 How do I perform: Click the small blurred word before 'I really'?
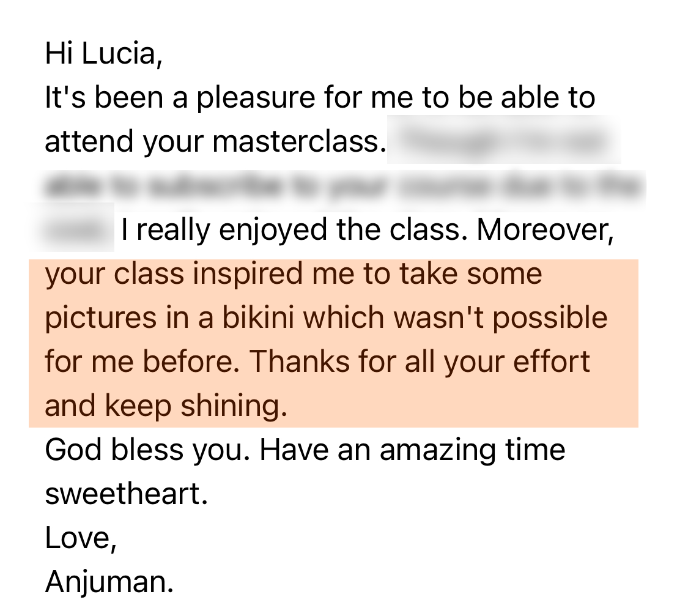pyautogui.click(x=75, y=228)
